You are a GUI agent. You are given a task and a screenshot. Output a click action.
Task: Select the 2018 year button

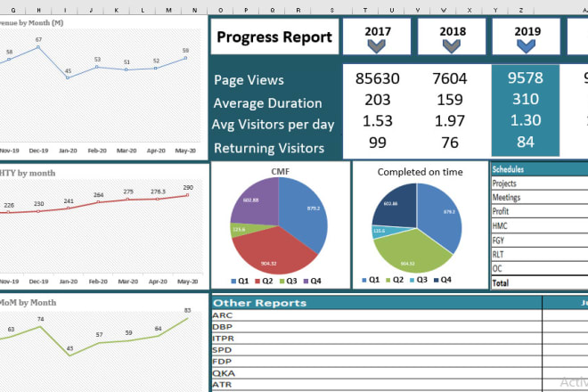[x=452, y=37]
